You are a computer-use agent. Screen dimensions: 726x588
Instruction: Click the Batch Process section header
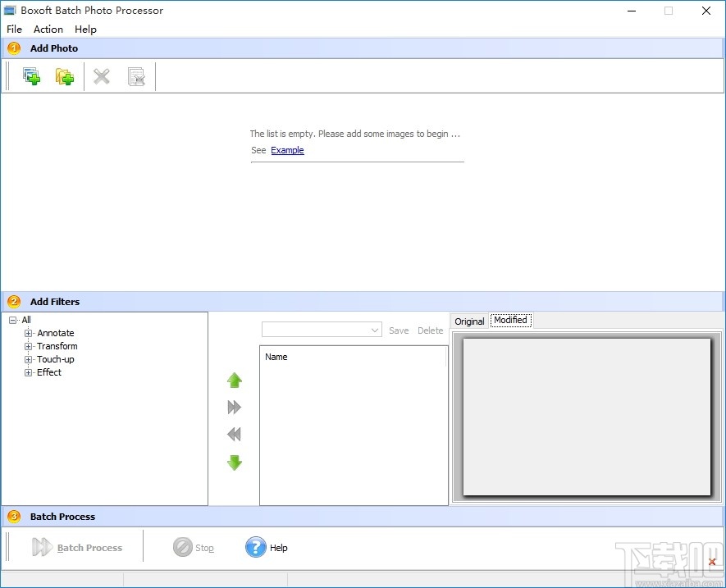point(362,517)
